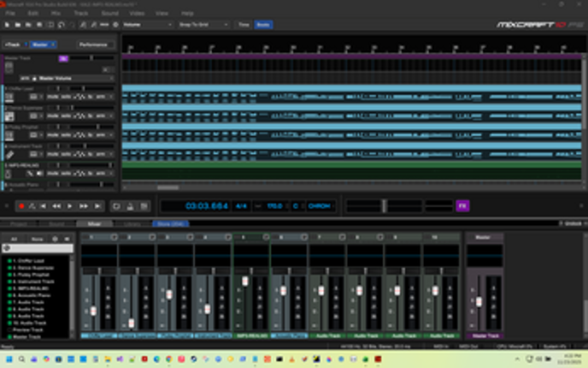Open the purple FX button by transport
The image size is (588, 368).
point(462,206)
